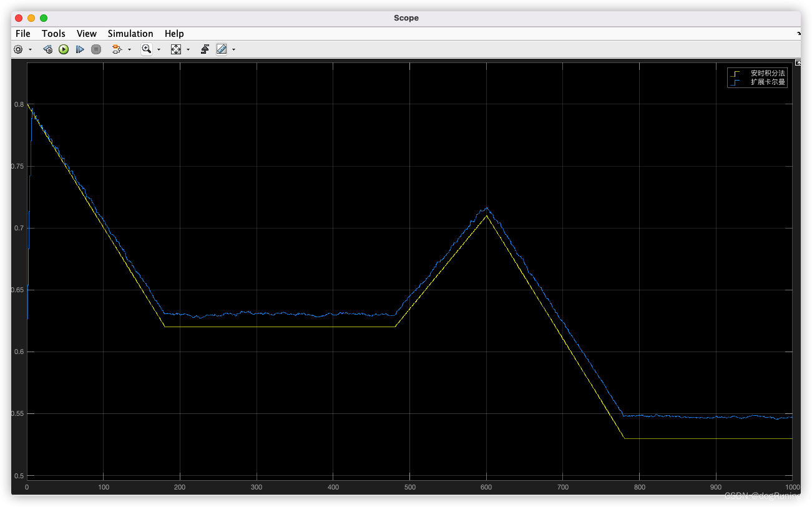Click the step back simulation button
This screenshot has width=812, height=507.
(48, 49)
